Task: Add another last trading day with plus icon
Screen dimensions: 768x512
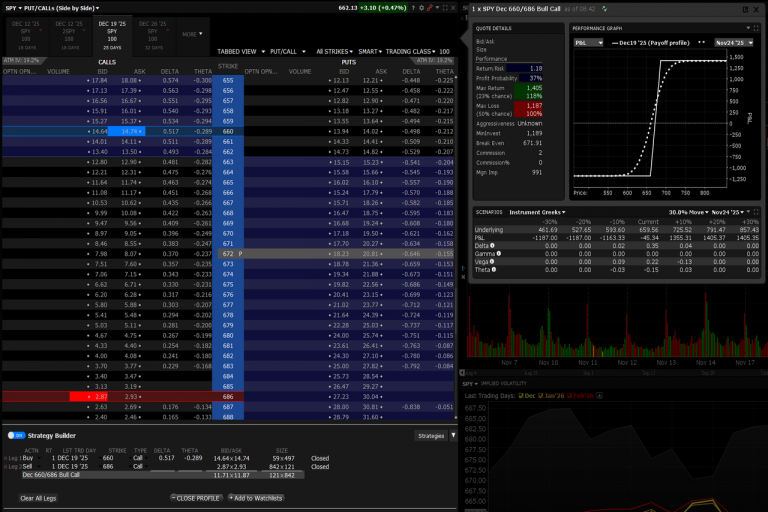Action: [x=599, y=395]
